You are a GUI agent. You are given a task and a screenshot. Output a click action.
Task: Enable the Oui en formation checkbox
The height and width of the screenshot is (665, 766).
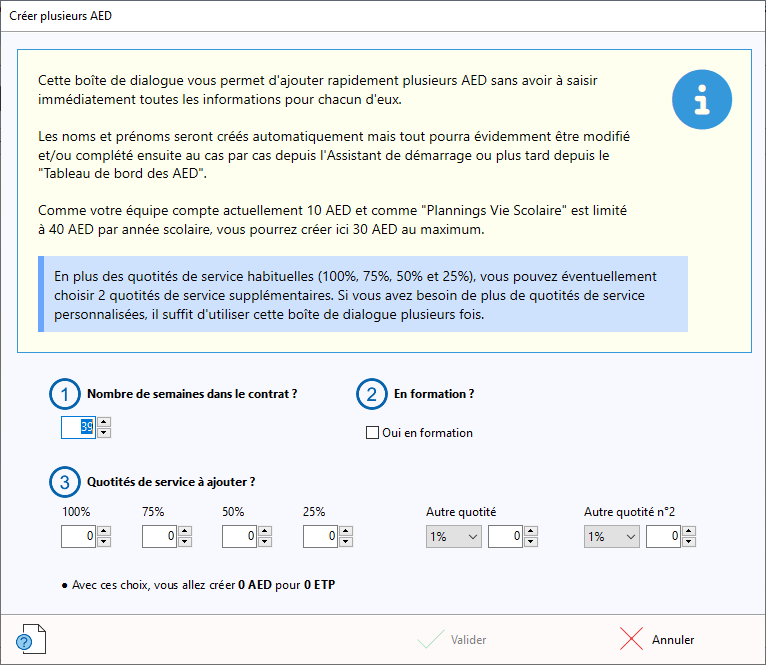pyautogui.click(x=373, y=433)
